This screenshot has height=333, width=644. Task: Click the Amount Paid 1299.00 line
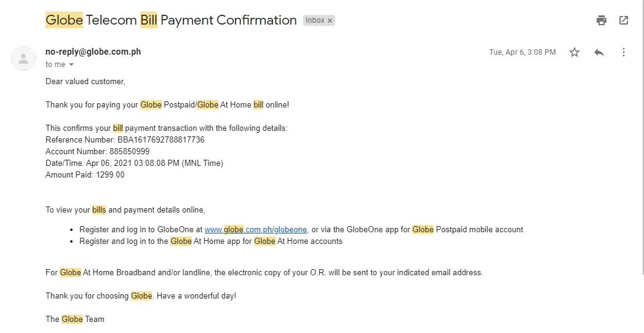85,174
